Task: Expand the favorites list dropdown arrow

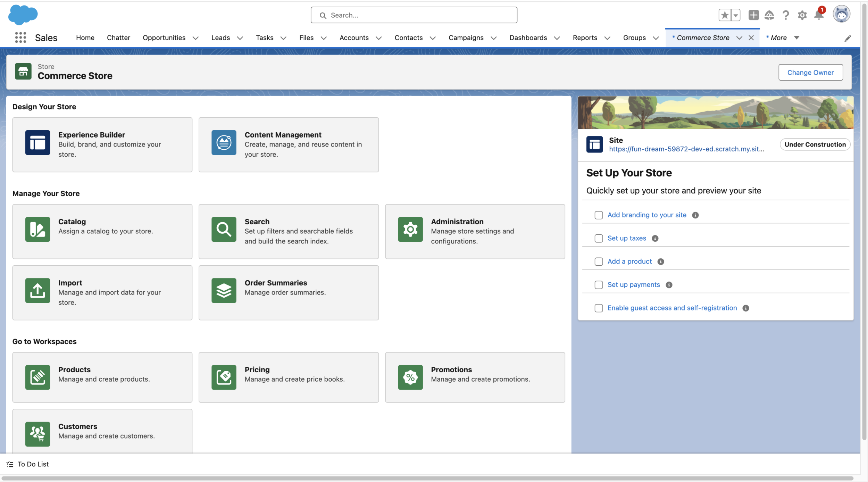Action: click(x=735, y=15)
